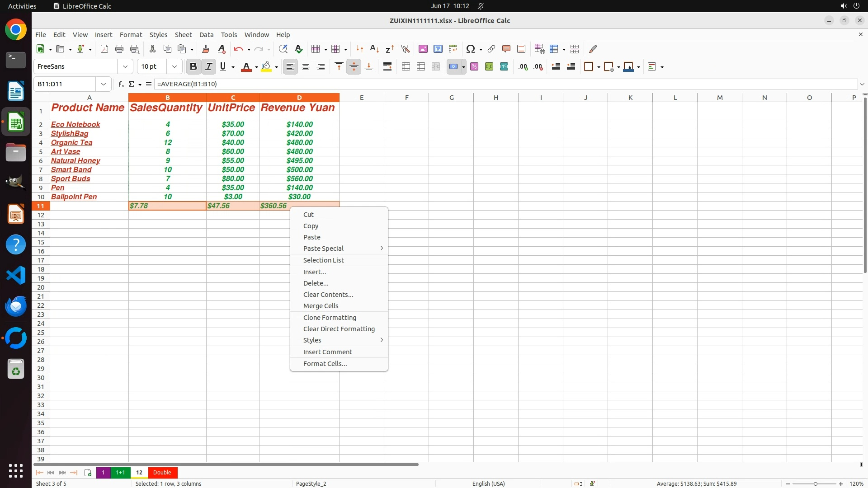The image size is (868, 488).
Task: Click the Insert Chart icon
Action: 438,49
